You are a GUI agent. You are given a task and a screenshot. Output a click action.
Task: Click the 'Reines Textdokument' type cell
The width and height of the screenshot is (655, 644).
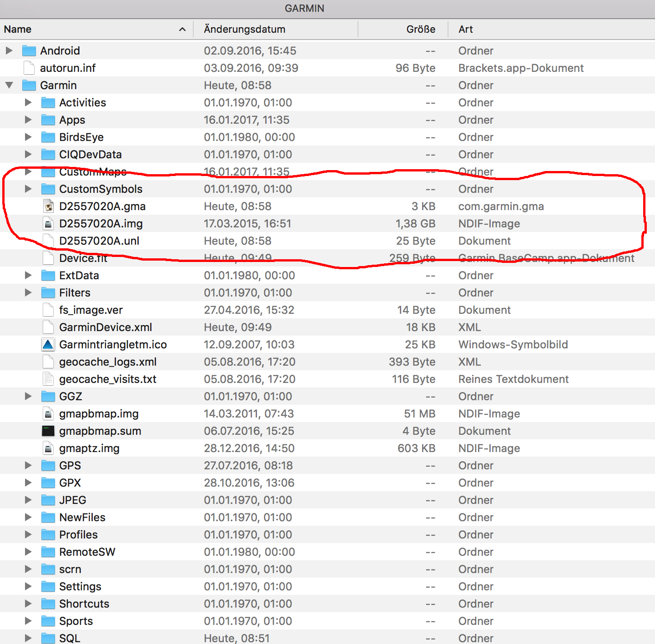click(514, 379)
